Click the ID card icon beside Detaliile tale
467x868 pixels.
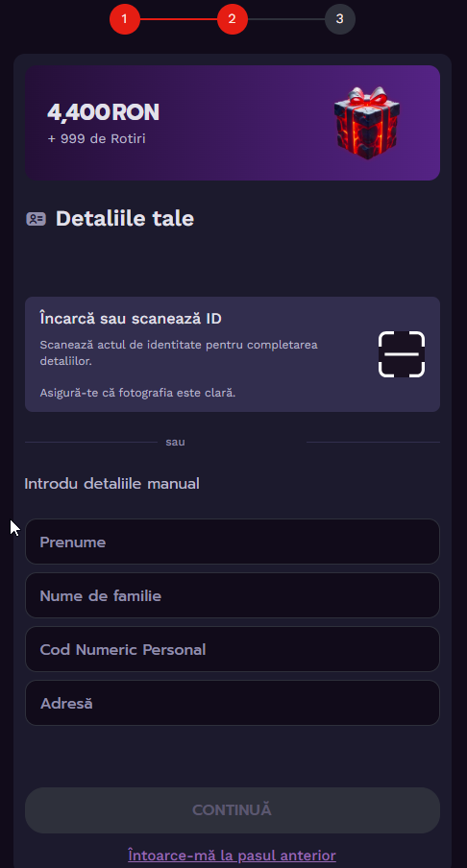(36, 219)
